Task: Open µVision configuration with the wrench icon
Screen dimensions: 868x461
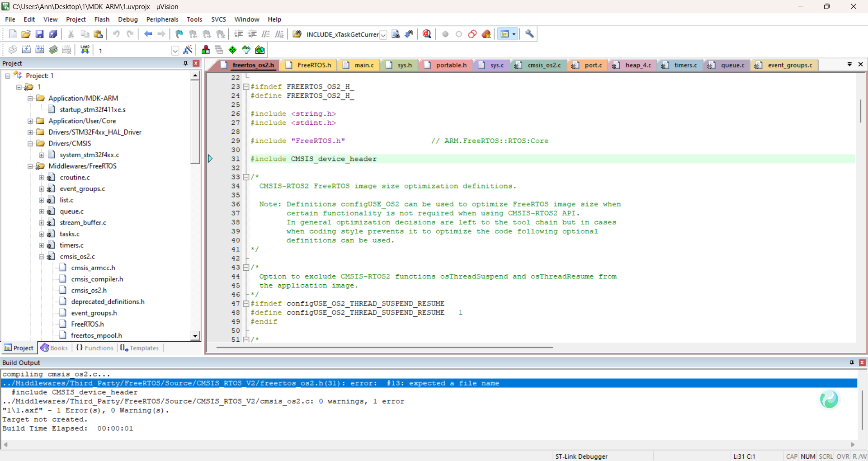Action: tap(529, 34)
